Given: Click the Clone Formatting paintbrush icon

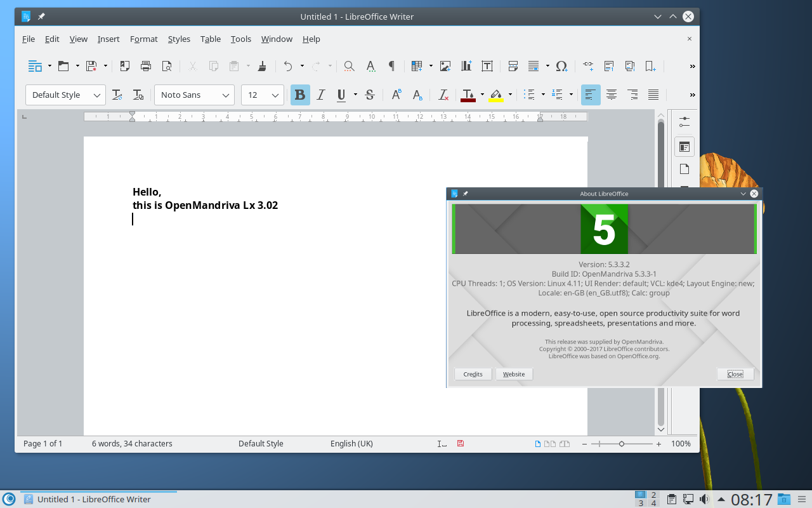Looking at the screenshot, I should [263, 65].
